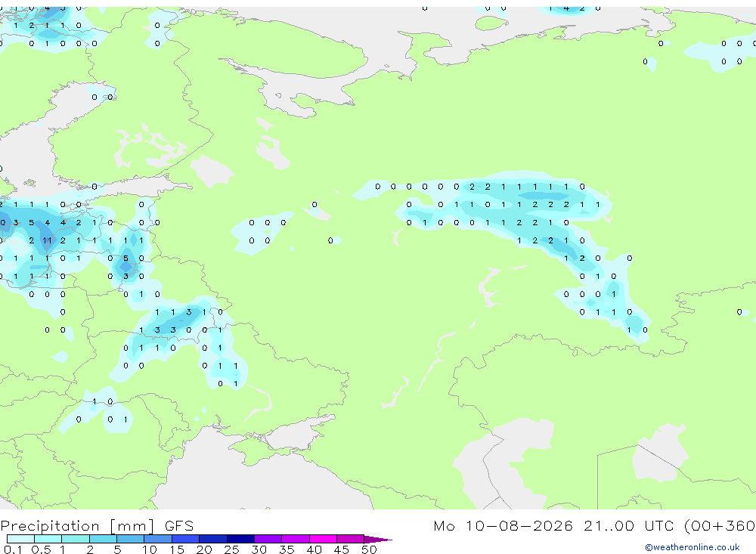Click the 25–30 mm legend swatch
756x554 pixels.
(240, 539)
